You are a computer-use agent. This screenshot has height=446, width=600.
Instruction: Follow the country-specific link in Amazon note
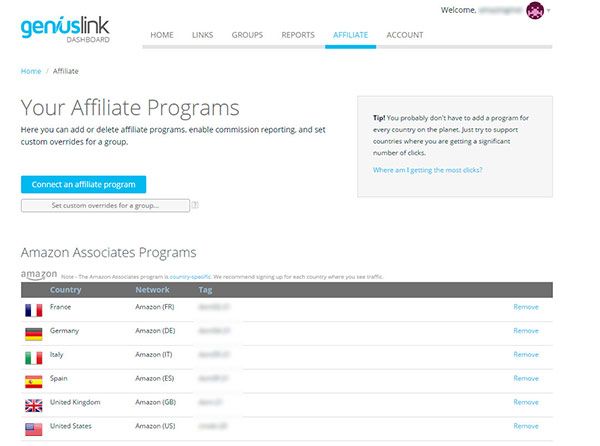(190, 277)
